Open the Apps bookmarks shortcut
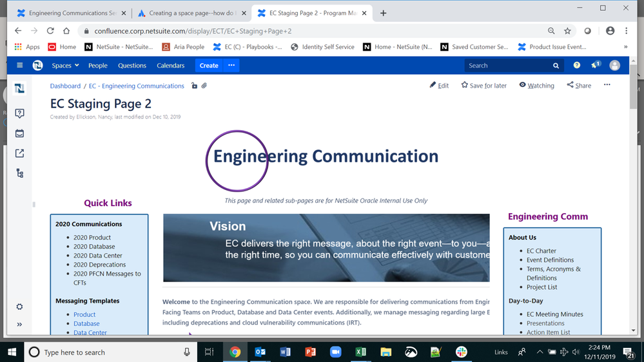 point(27,47)
